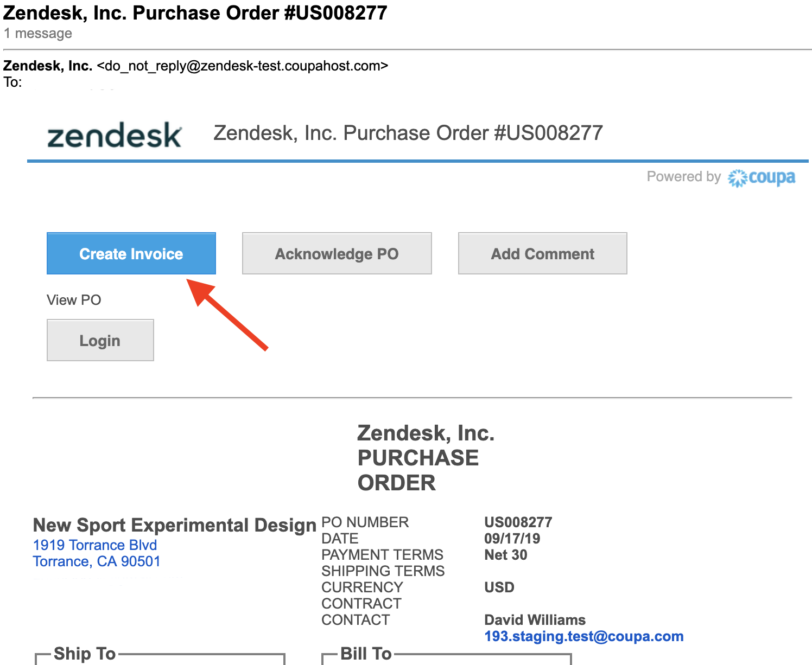Click the Acknowledge PO button

(x=337, y=254)
